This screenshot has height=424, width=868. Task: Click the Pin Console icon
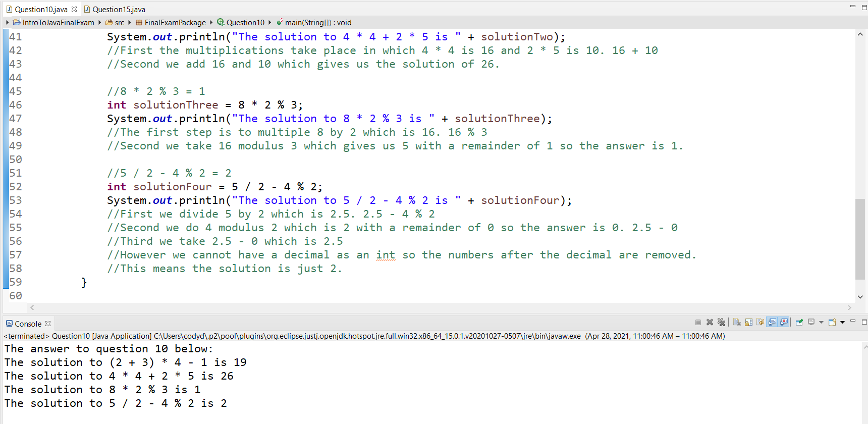[x=799, y=322]
